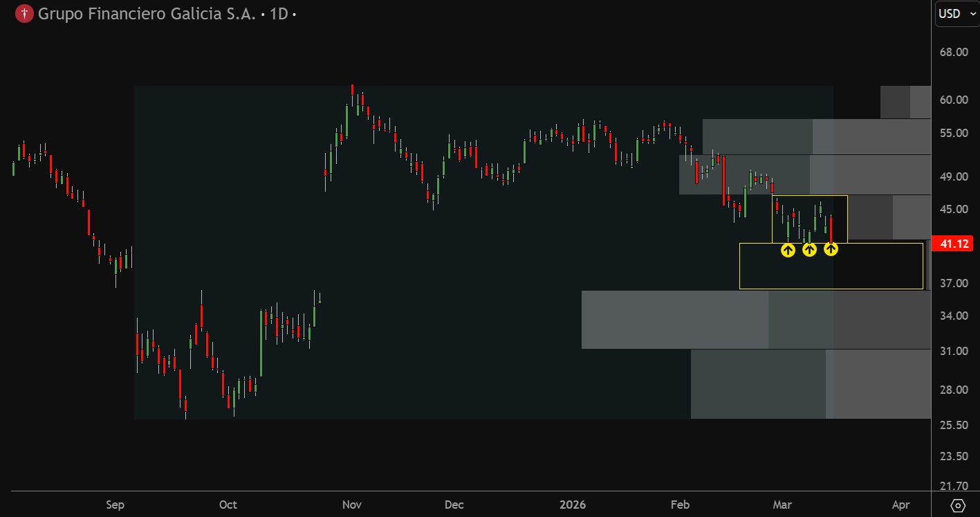
Task: Click the 1D interval label
Action: (279, 13)
